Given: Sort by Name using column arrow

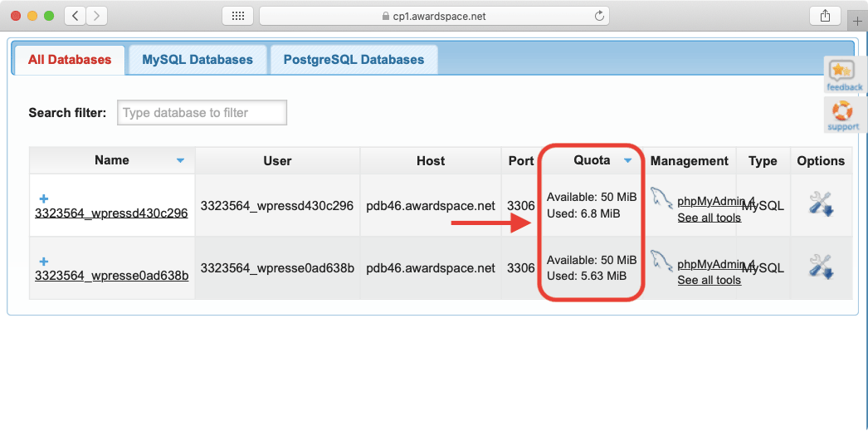Looking at the screenshot, I should click(x=180, y=161).
